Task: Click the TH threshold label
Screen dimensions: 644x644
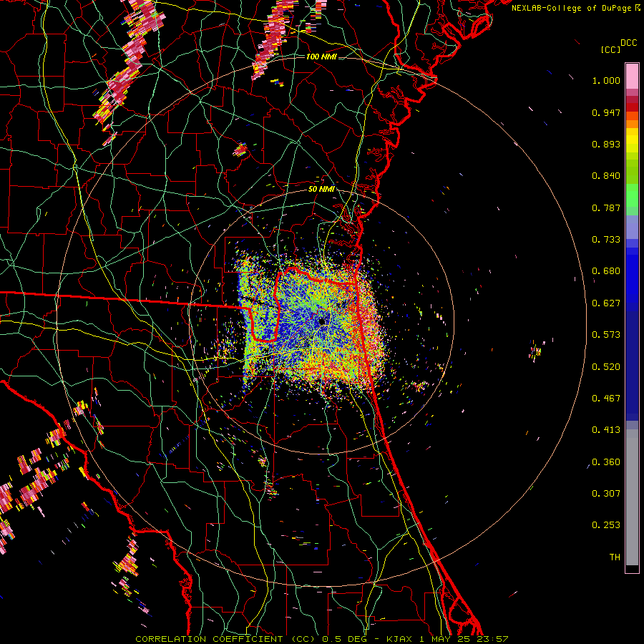Action: pyautogui.click(x=615, y=557)
